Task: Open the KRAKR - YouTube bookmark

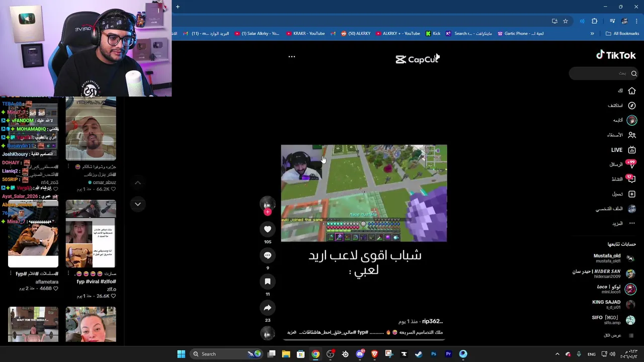Action: [305, 34]
